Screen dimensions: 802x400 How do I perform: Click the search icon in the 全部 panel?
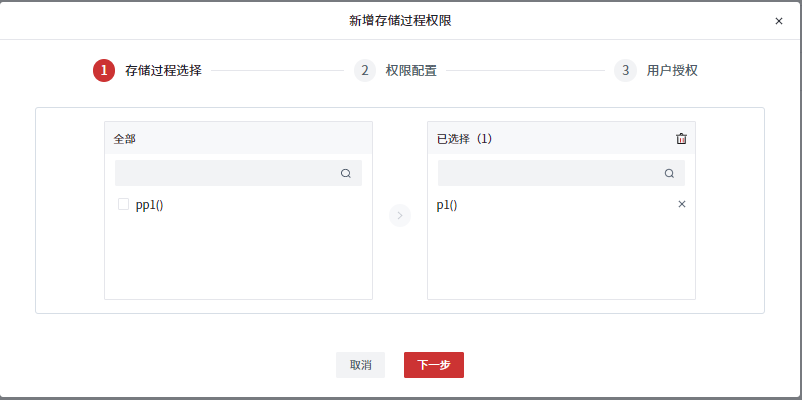[346, 173]
